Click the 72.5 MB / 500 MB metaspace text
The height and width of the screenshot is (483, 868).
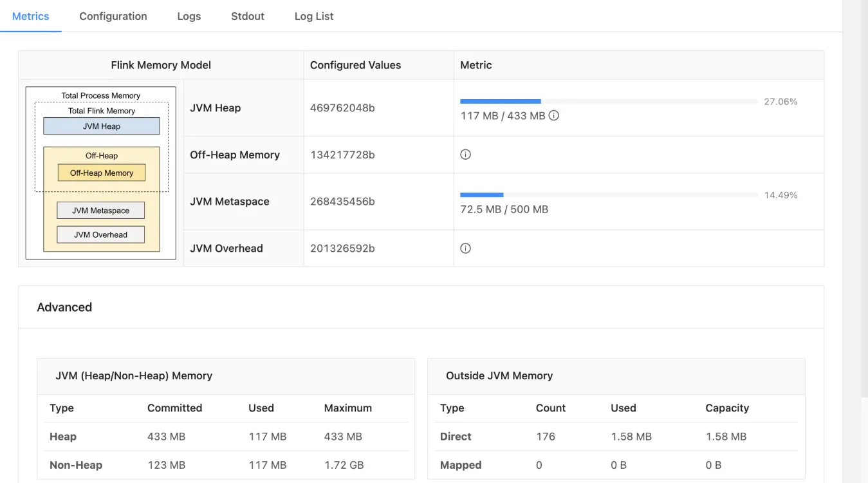click(504, 209)
